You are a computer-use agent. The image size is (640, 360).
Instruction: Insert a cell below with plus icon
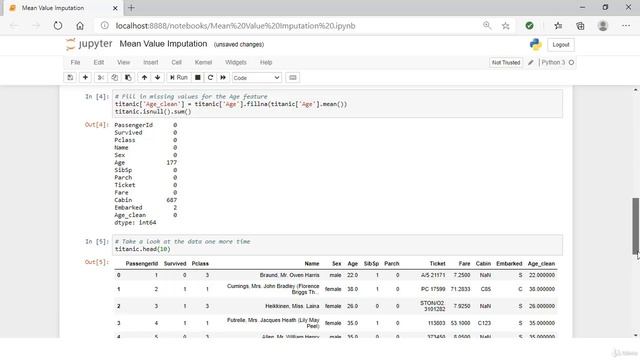coord(85,78)
